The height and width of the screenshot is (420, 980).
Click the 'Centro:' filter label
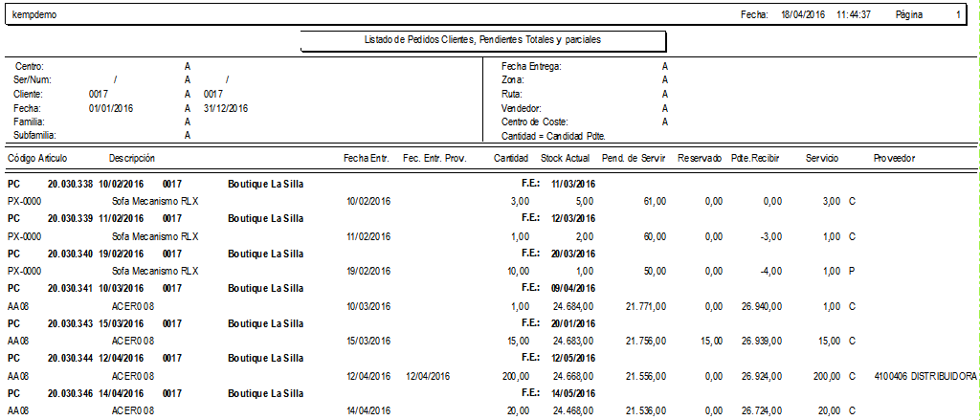(30, 66)
